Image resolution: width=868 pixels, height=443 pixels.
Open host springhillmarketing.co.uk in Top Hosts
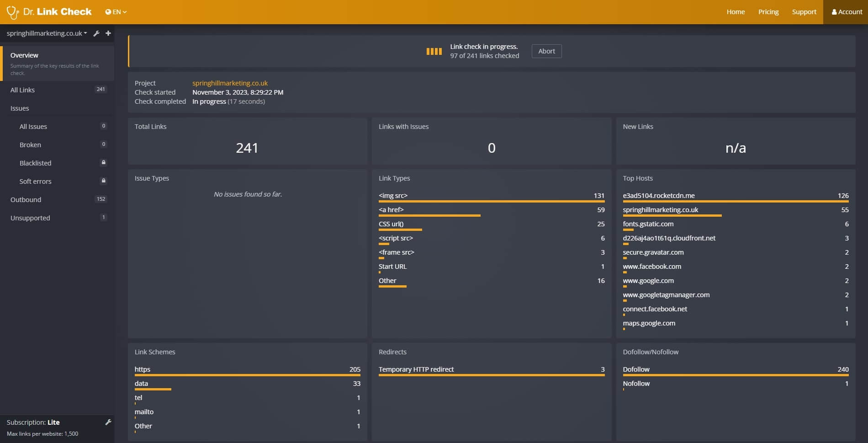(660, 210)
